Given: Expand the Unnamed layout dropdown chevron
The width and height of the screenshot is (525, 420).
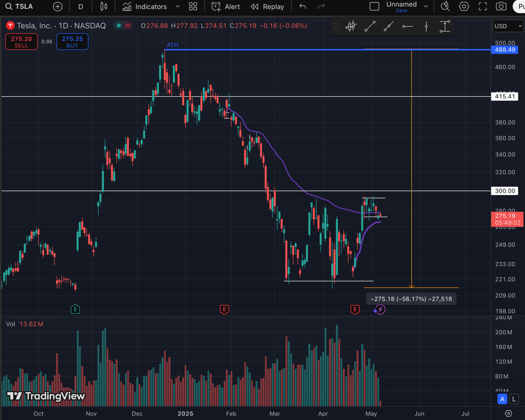Looking at the screenshot, I should tap(426, 7).
